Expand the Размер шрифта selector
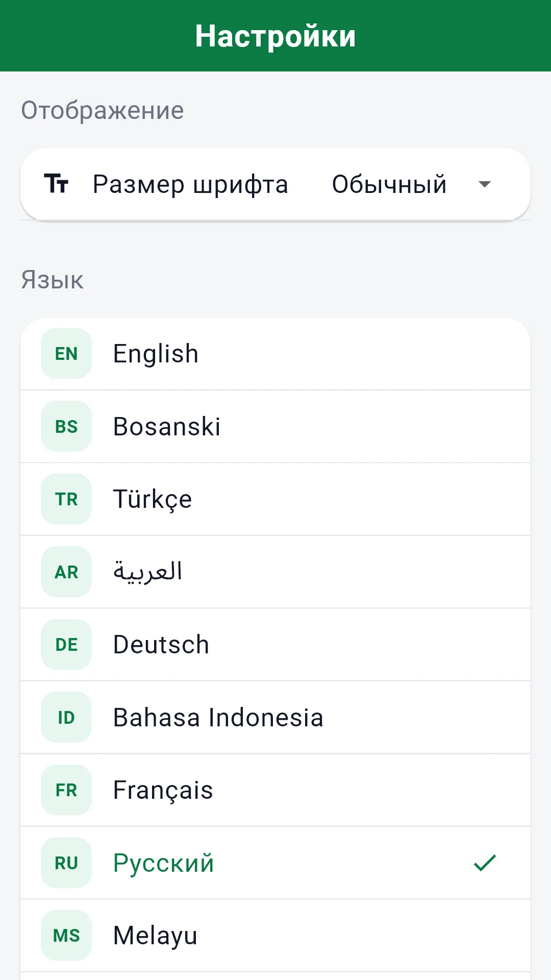 coord(275,184)
